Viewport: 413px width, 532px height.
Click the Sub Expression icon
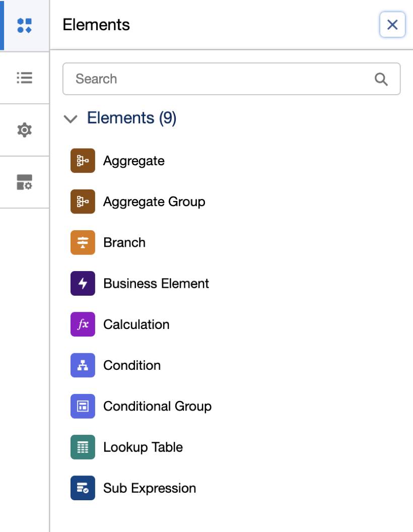83,488
